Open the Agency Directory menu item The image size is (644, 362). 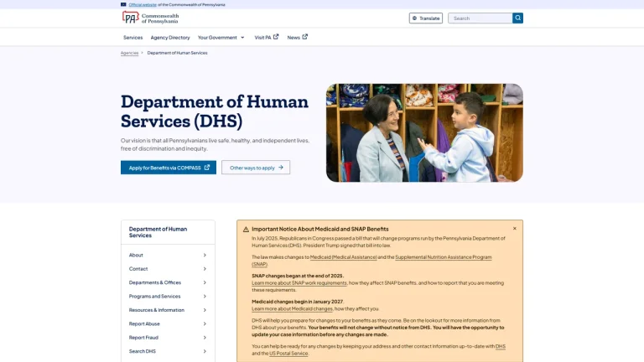click(x=170, y=38)
